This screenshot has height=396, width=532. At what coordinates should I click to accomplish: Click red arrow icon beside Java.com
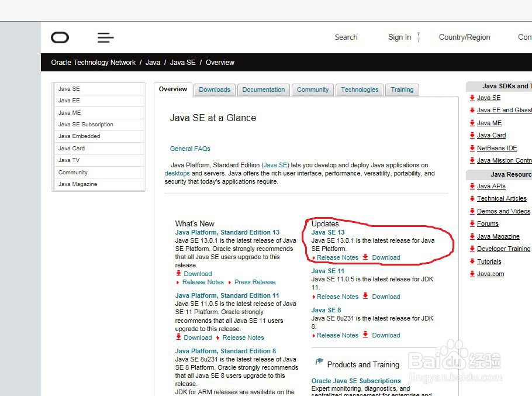[x=472, y=274]
